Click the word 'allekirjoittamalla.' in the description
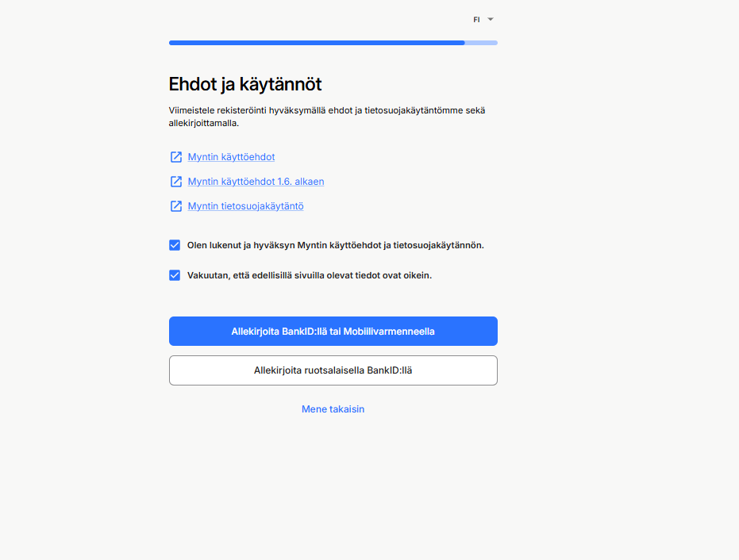This screenshot has width=739, height=560. (x=203, y=124)
